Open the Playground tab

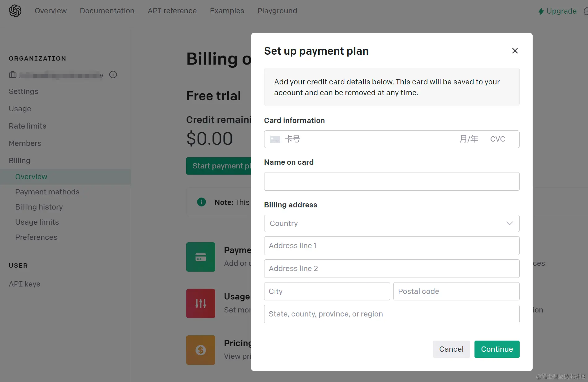(277, 11)
